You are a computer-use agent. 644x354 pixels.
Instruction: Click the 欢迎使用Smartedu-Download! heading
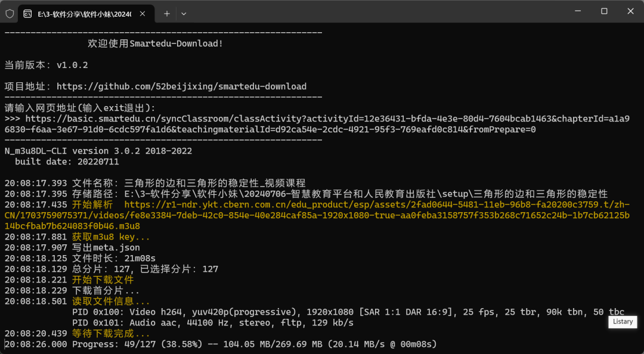(x=155, y=44)
